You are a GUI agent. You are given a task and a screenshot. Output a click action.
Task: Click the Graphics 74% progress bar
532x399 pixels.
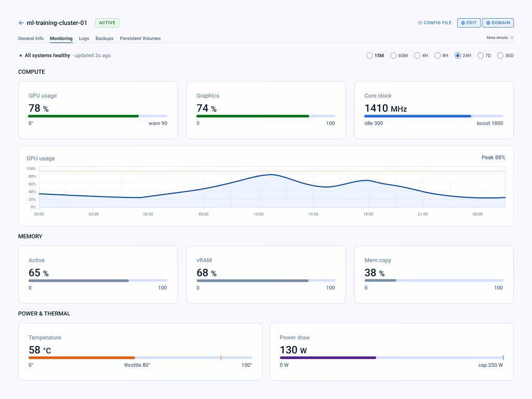pyautogui.click(x=265, y=116)
